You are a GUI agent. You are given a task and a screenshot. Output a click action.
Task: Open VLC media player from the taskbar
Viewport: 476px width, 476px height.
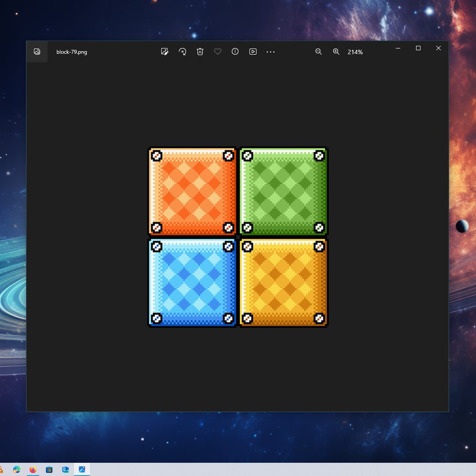(x=2, y=469)
